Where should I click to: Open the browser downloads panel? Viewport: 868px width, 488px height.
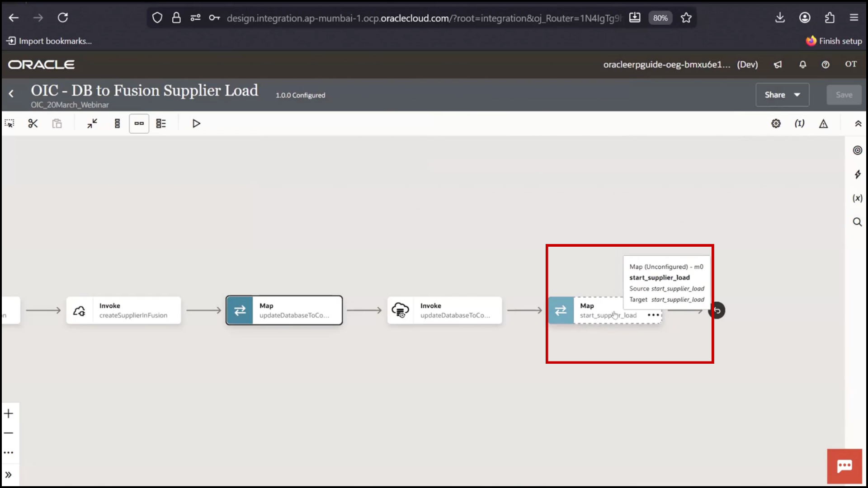[x=780, y=18]
